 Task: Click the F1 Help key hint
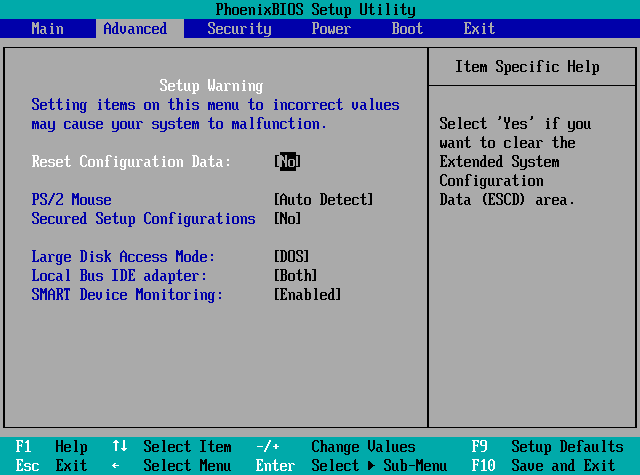click(51, 447)
